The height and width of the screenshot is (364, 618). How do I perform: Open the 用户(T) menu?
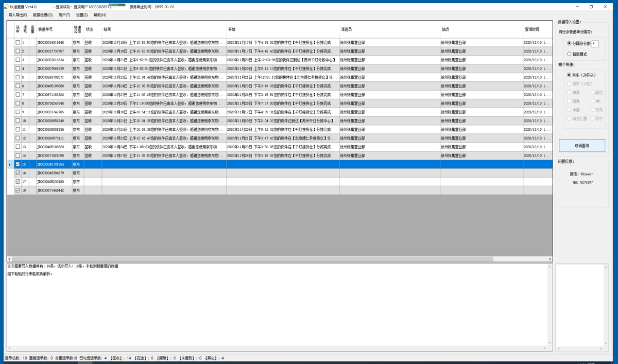(x=64, y=15)
